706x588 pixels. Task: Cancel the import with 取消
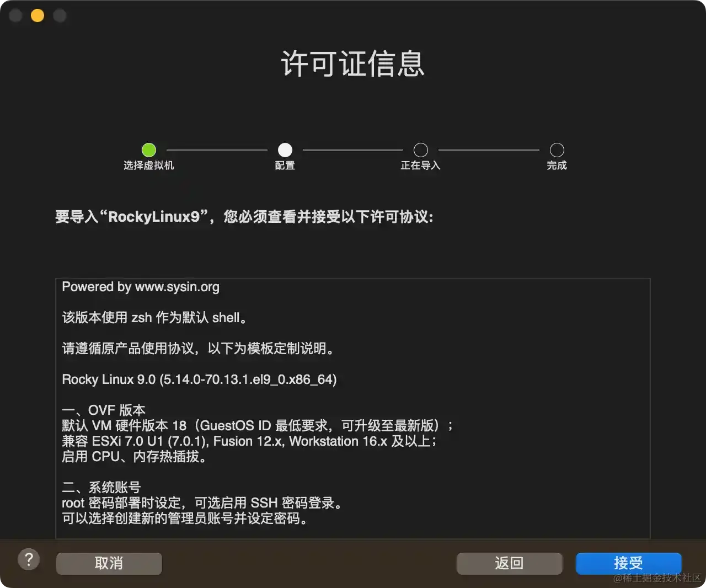click(109, 563)
